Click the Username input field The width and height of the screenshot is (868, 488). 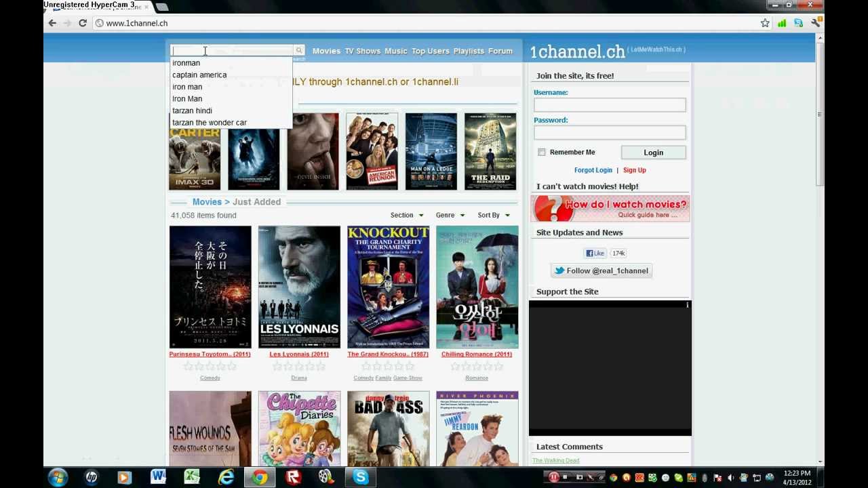610,104
